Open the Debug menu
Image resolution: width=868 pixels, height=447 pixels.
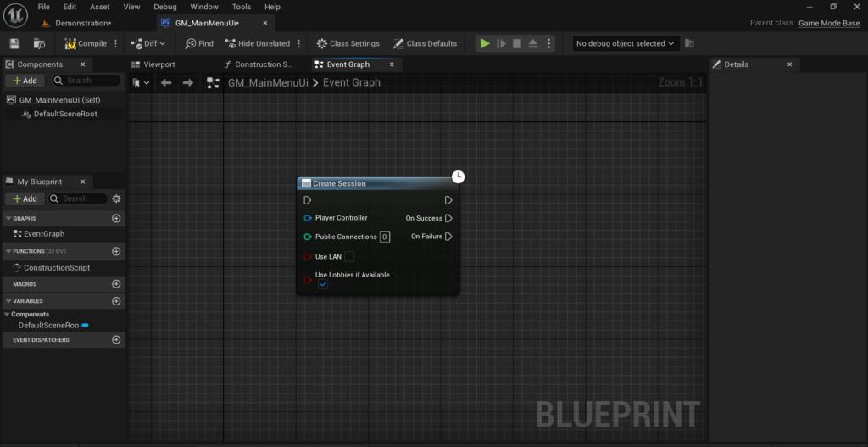pos(165,7)
